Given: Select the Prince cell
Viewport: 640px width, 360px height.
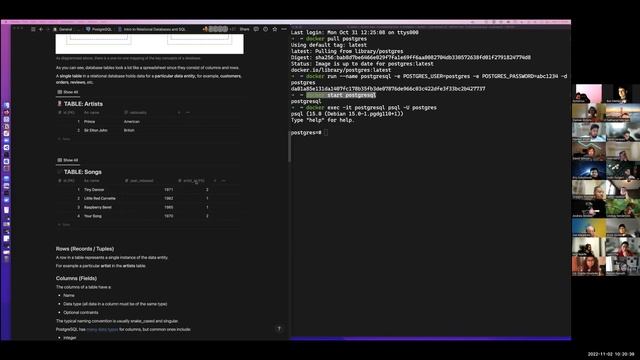Looking at the screenshot, I should tap(89, 122).
